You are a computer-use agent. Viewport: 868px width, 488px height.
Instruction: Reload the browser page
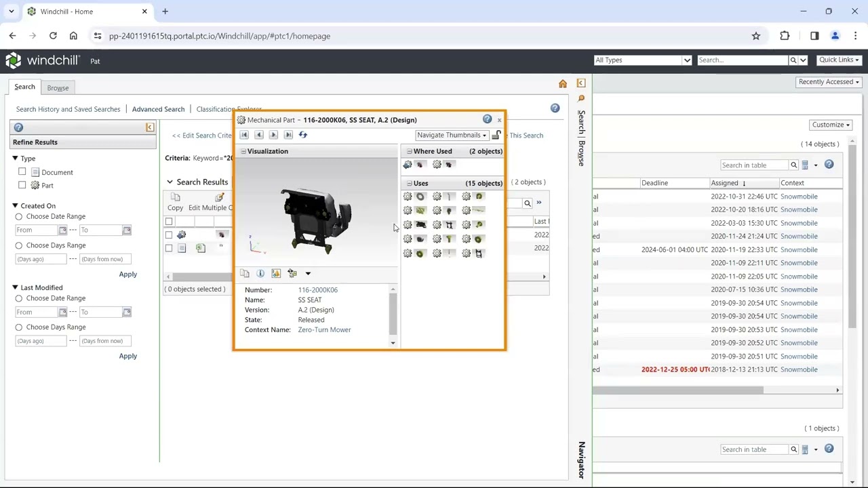[x=53, y=36]
